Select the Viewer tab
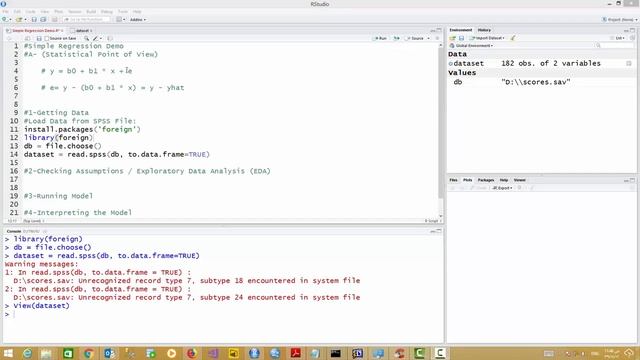The width and height of the screenshot is (640, 360). (519, 180)
